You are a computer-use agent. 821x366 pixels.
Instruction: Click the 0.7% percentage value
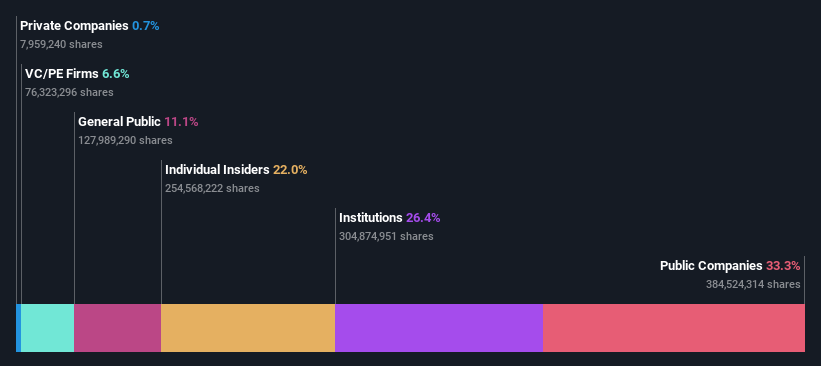pos(146,26)
